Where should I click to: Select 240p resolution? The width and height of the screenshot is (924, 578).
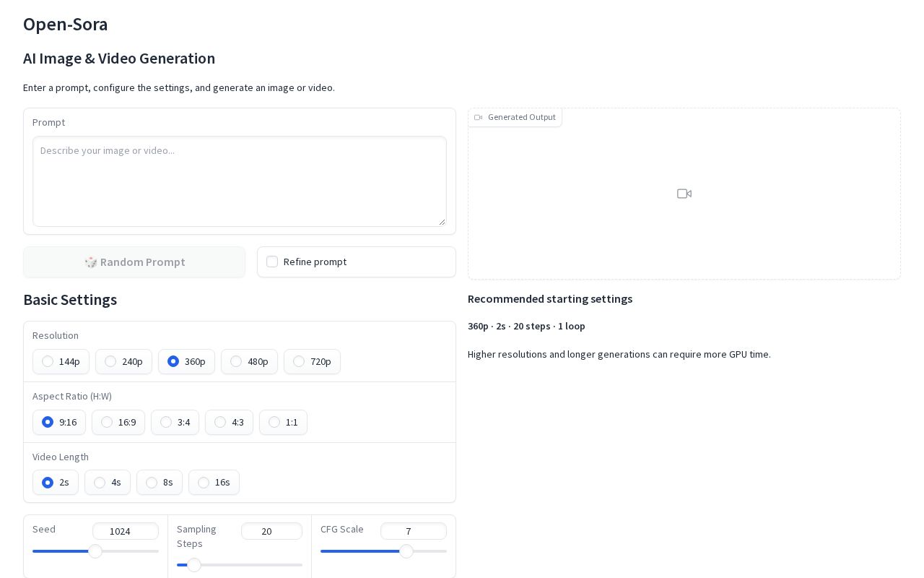click(123, 361)
